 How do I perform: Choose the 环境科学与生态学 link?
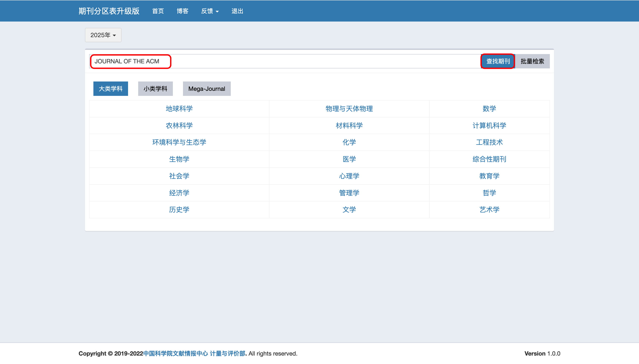pyautogui.click(x=179, y=142)
